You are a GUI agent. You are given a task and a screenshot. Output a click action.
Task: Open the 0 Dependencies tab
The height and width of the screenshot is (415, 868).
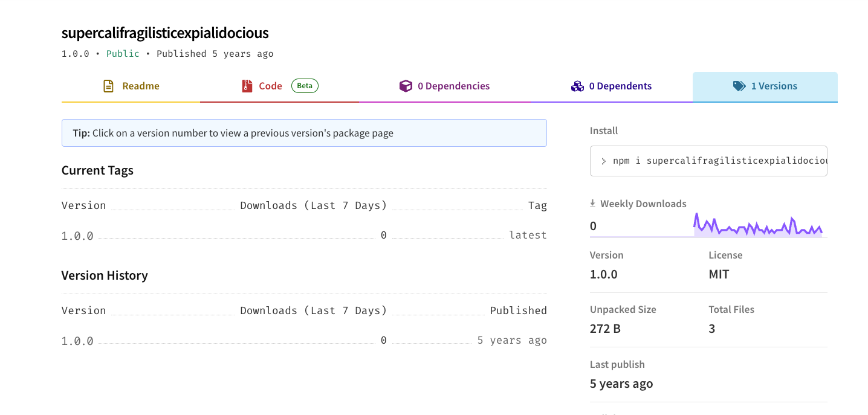(453, 86)
